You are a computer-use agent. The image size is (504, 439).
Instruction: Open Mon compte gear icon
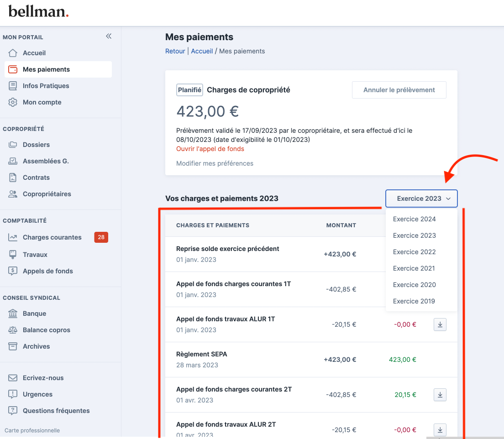point(13,102)
